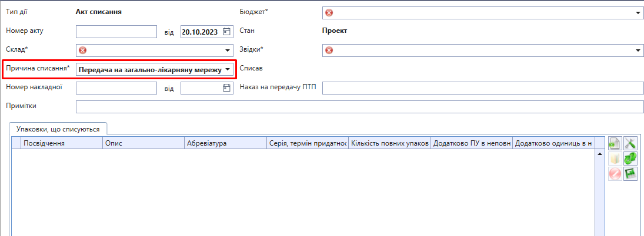Open calendar picker for Номер накладної date
Viewport: 644px width, 236px height.
(x=226, y=87)
